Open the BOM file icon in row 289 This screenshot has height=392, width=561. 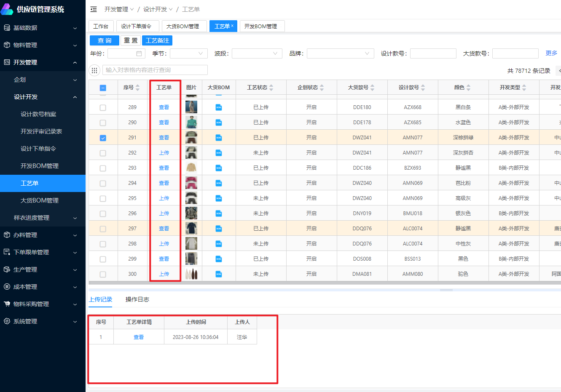coord(219,107)
